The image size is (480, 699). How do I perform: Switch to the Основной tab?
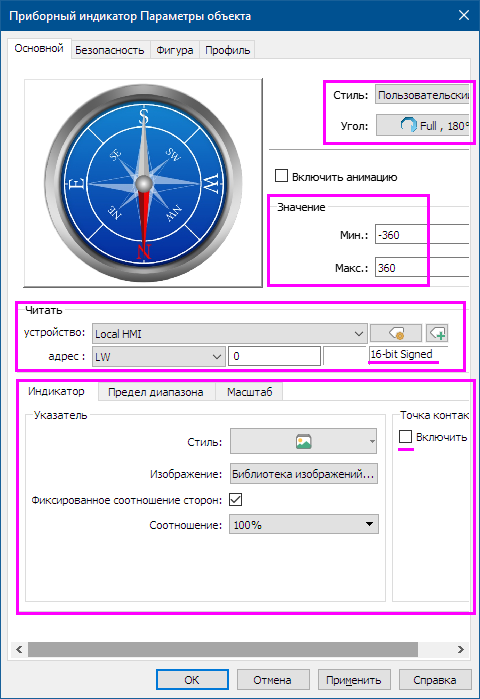point(39,49)
